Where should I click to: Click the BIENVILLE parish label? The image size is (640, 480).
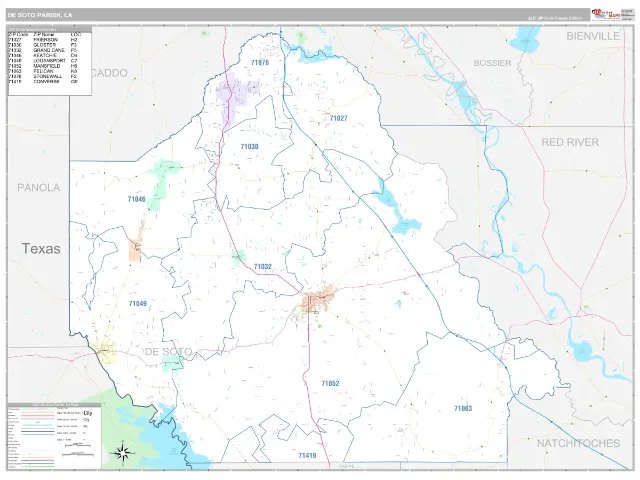593,36
